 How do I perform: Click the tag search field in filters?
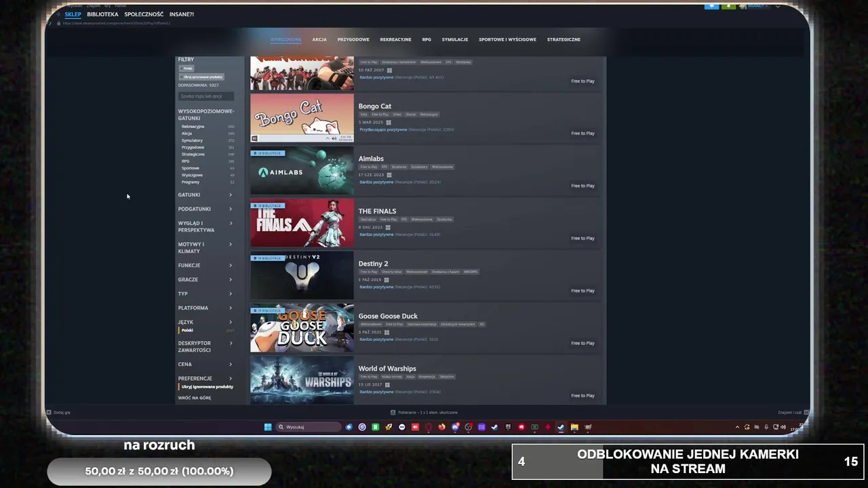pos(207,96)
